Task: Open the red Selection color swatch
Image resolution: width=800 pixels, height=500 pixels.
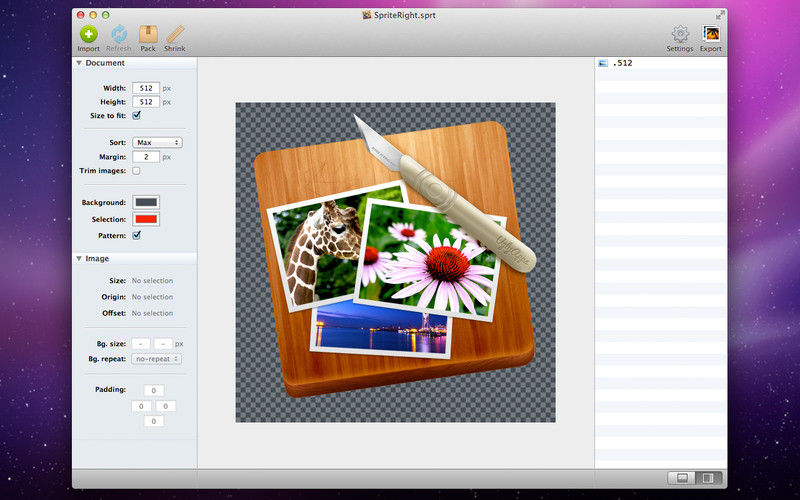Action: [146, 219]
